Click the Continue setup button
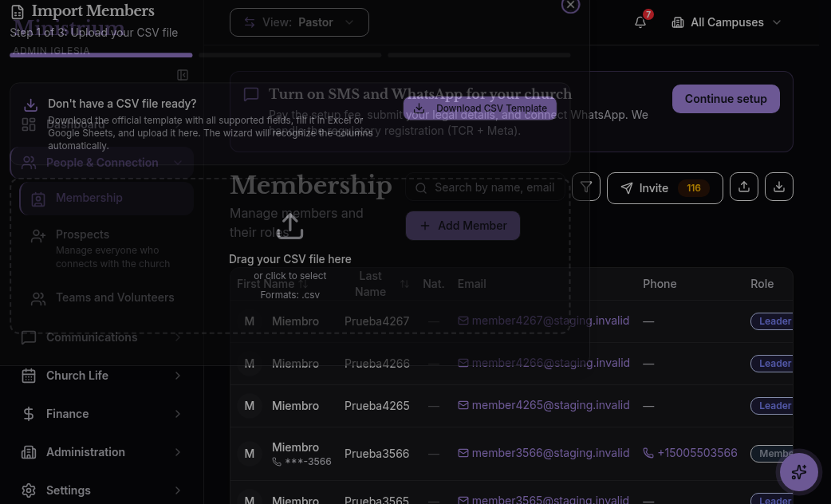831x504 pixels. 726,99
